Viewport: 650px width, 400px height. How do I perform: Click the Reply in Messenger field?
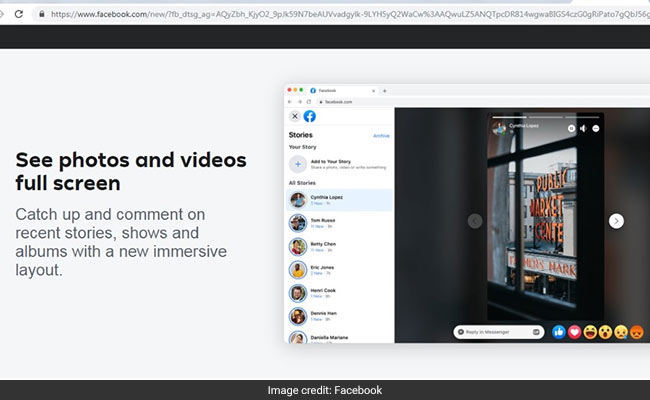[x=495, y=331]
